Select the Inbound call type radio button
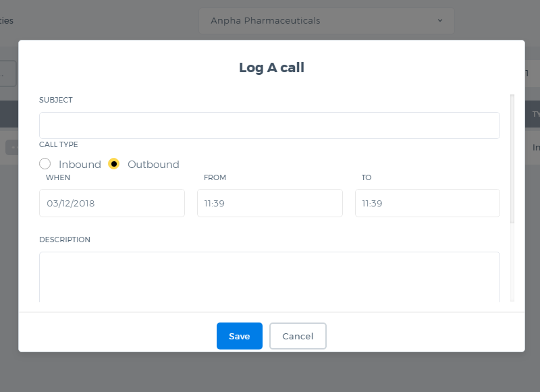The image size is (540, 392). click(45, 164)
